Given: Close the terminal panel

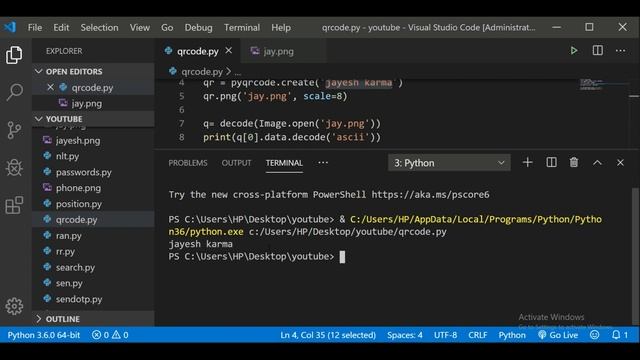Looking at the screenshot, I should (620, 162).
